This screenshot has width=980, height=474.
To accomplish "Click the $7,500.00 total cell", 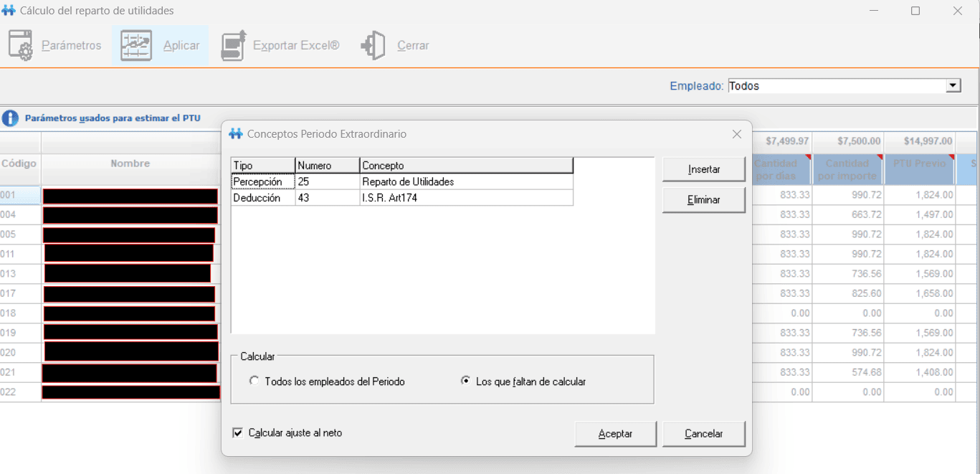I will (847, 141).
